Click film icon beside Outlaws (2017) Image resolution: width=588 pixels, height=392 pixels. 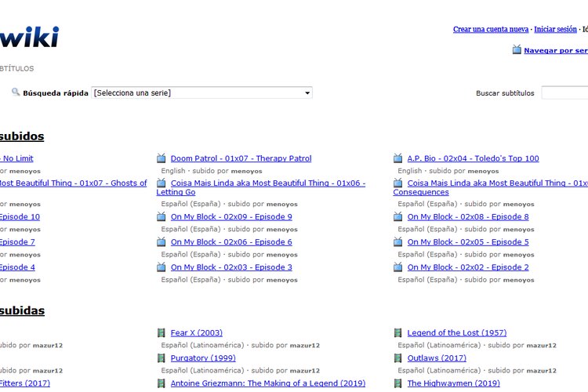click(397, 358)
